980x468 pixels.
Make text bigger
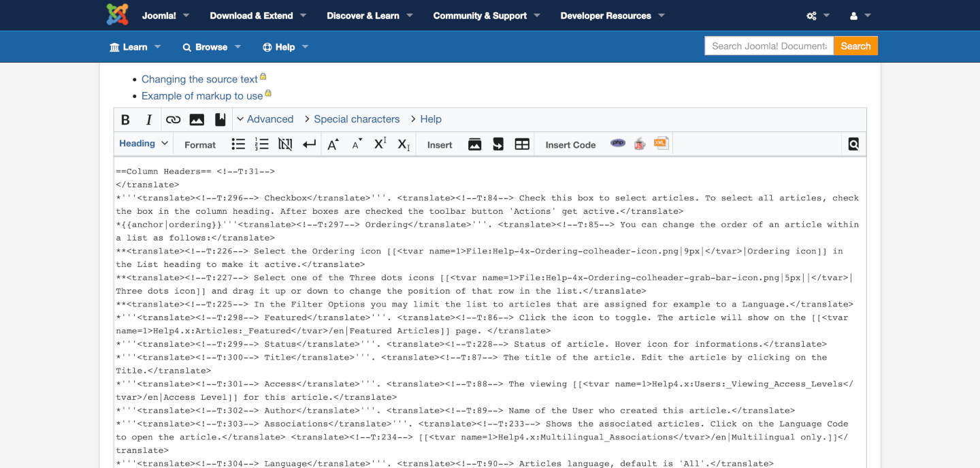click(333, 144)
